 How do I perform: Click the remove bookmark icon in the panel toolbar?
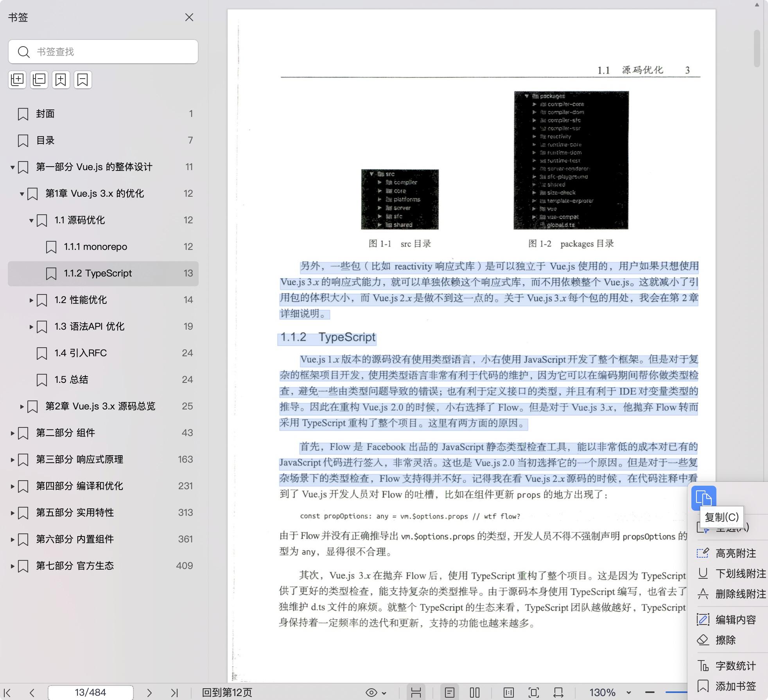click(x=83, y=80)
